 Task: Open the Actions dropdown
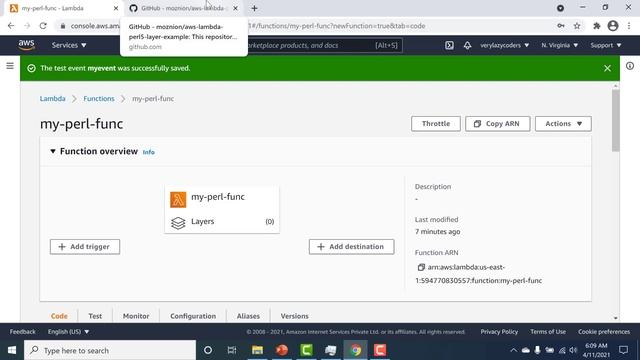[563, 124]
